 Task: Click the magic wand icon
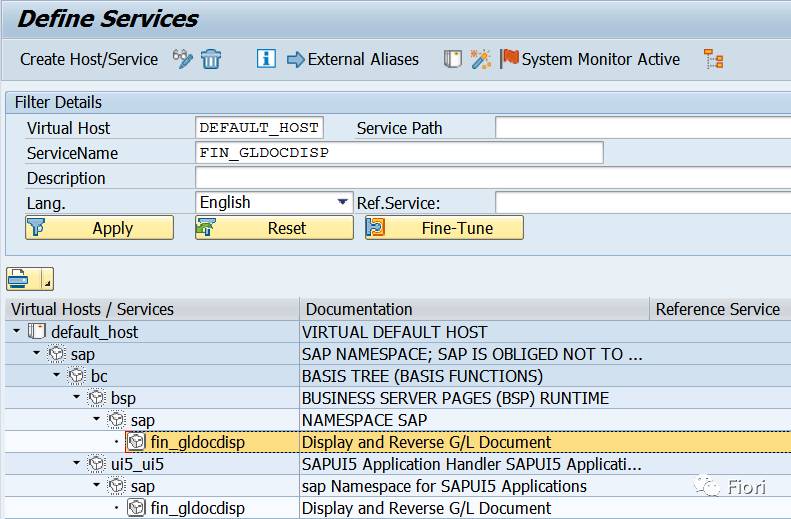point(480,59)
